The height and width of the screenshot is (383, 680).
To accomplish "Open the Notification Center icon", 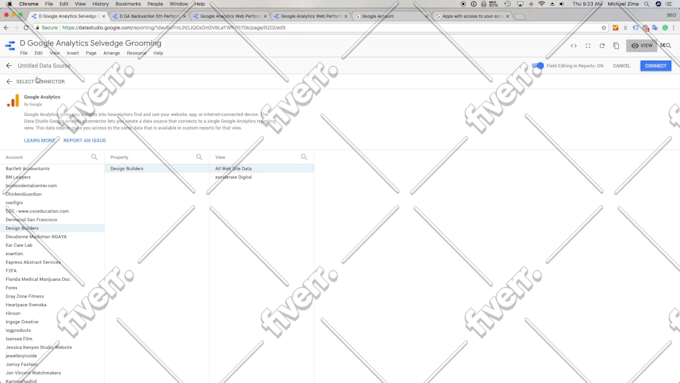I will click(x=669, y=4).
